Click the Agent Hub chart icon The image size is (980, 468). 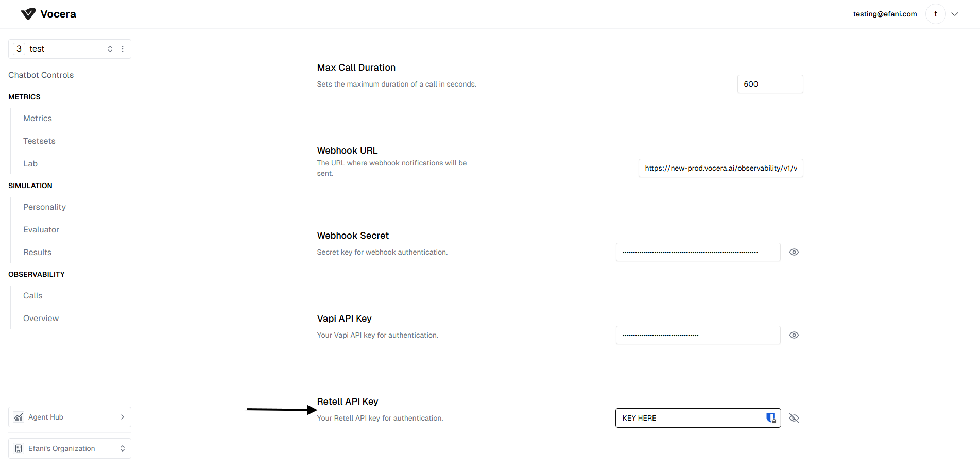click(x=19, y=417)
